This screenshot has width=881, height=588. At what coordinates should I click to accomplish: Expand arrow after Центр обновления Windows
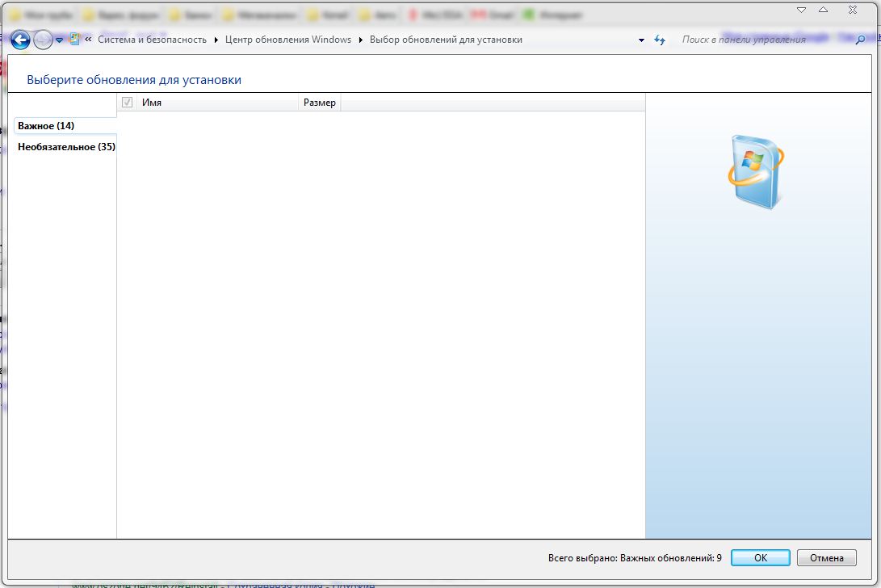[x=361, y=40]
